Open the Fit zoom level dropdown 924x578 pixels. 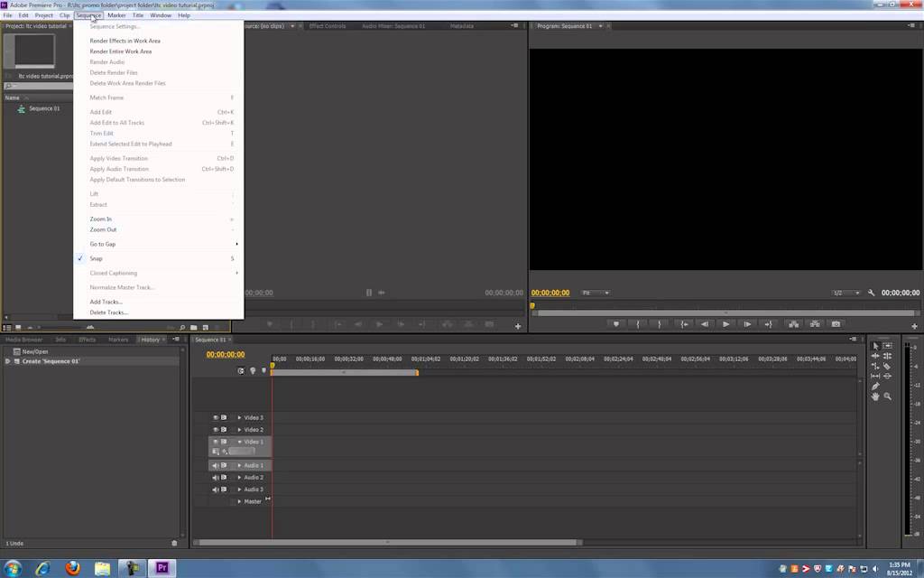[596, 293]
